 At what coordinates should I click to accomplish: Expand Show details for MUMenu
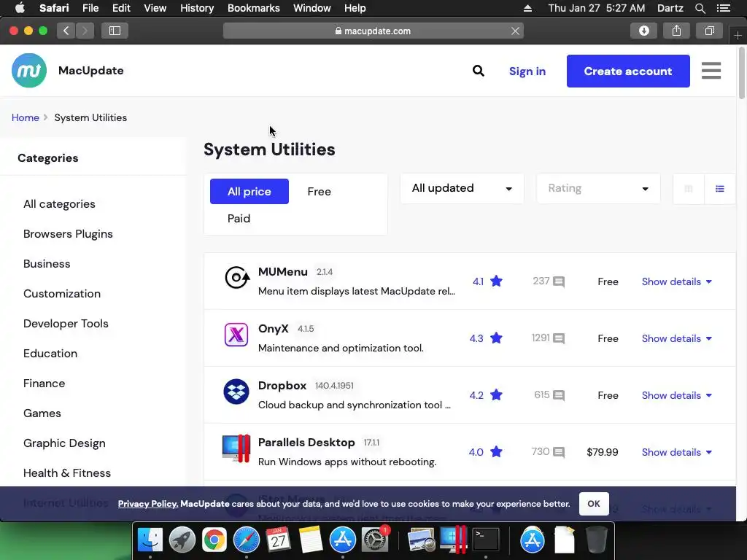[x=676, y=281]
